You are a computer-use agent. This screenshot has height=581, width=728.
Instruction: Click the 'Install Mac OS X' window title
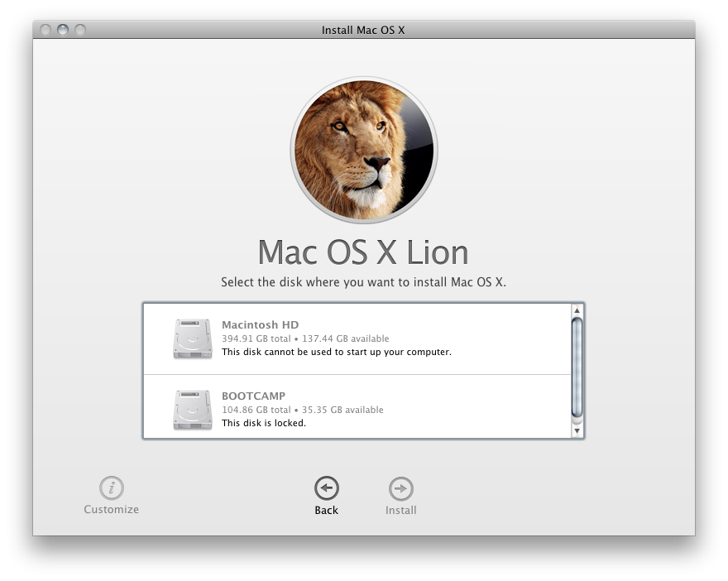[x=363, y=30]
